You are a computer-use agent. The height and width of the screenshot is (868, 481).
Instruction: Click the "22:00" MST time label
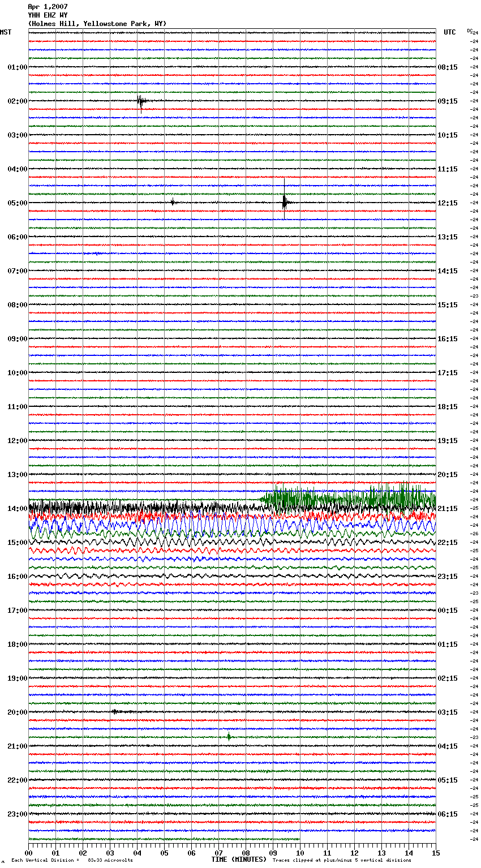[x=18, y=780]
